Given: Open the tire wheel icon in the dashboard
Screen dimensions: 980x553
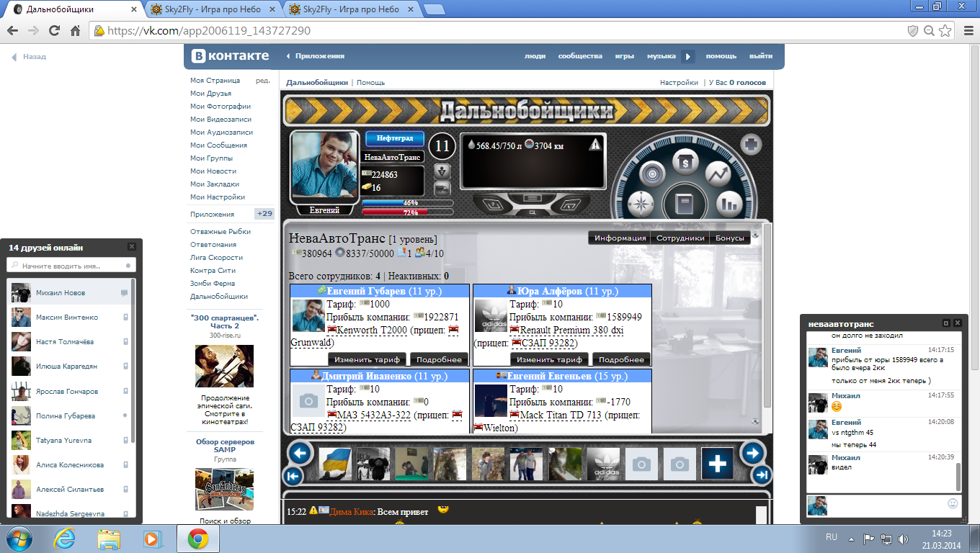Looking at the screenshot, I should click(x=652, y=173).
